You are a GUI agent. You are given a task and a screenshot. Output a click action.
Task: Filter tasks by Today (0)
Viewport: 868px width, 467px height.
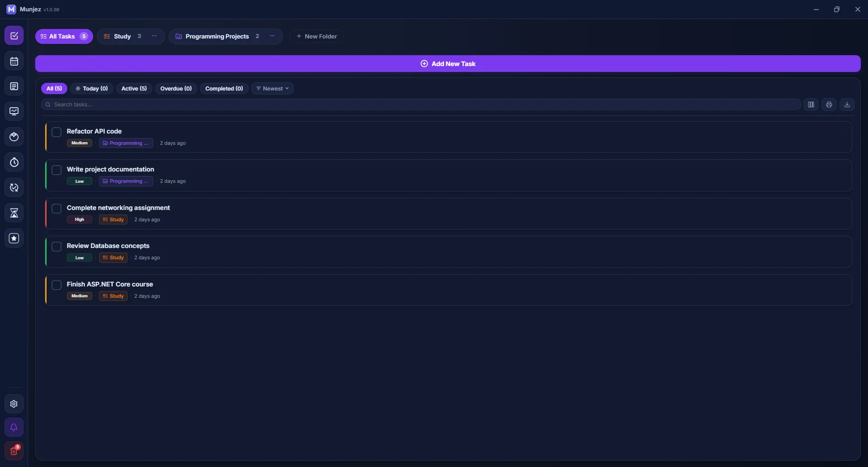point(92,89)
